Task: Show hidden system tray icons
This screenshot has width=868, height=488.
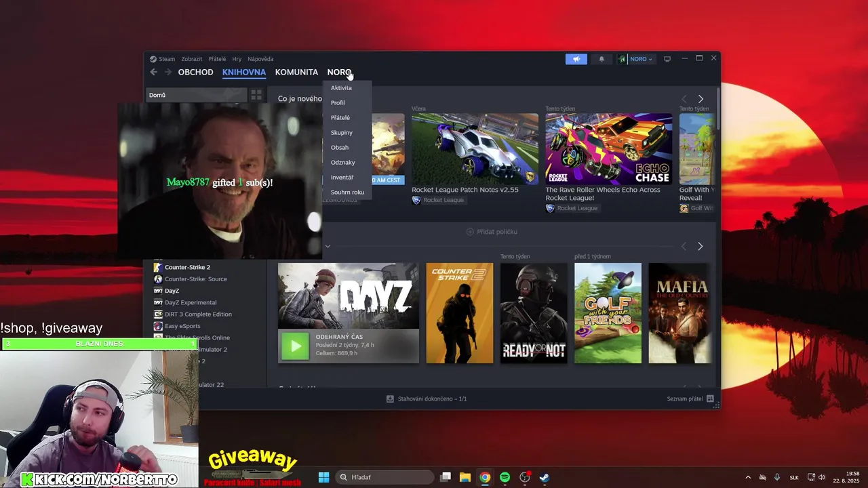Action: click(x=748, y=477)
